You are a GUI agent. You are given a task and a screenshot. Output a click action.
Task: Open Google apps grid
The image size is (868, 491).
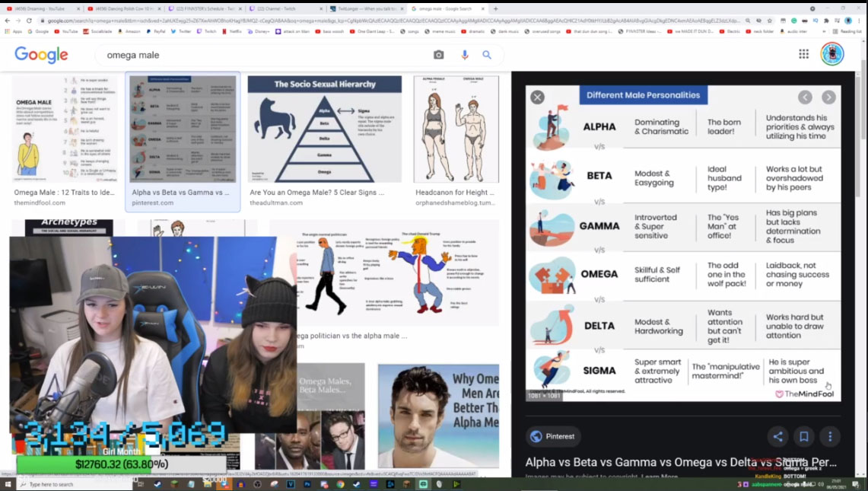point(803,54)
